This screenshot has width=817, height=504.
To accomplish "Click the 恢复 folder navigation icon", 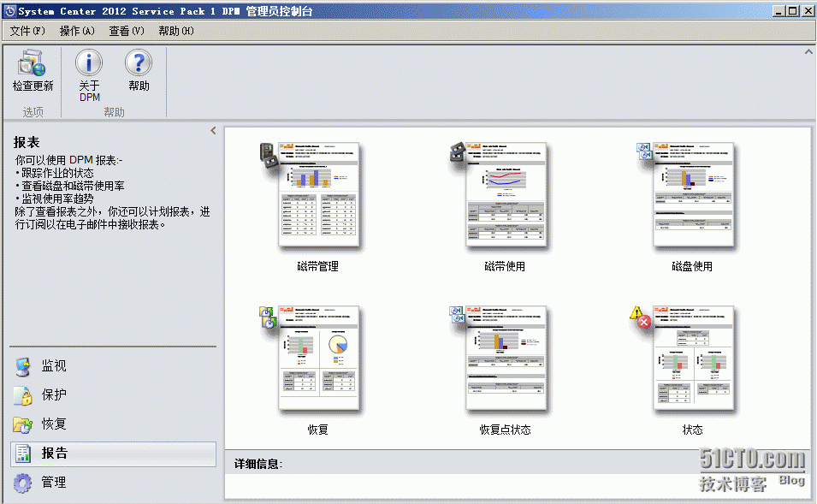I will tap(23, 424).
